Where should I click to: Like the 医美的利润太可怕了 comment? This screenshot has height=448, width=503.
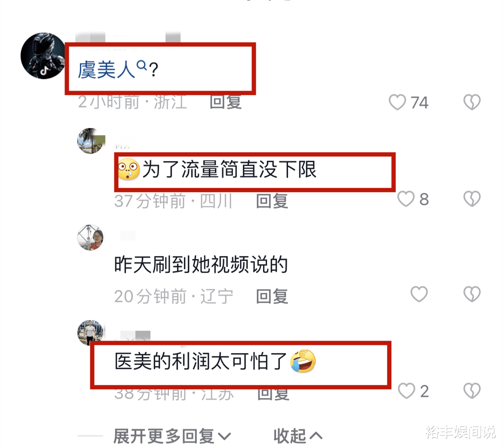point(406,391)
